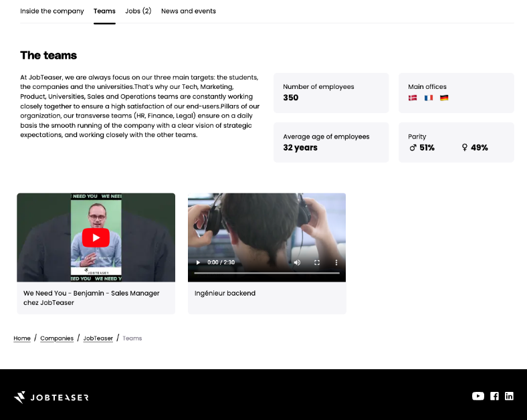Screen dimensions: 527x420
Task: Click the JobTeaser footer logo
Action: (51, 397)
